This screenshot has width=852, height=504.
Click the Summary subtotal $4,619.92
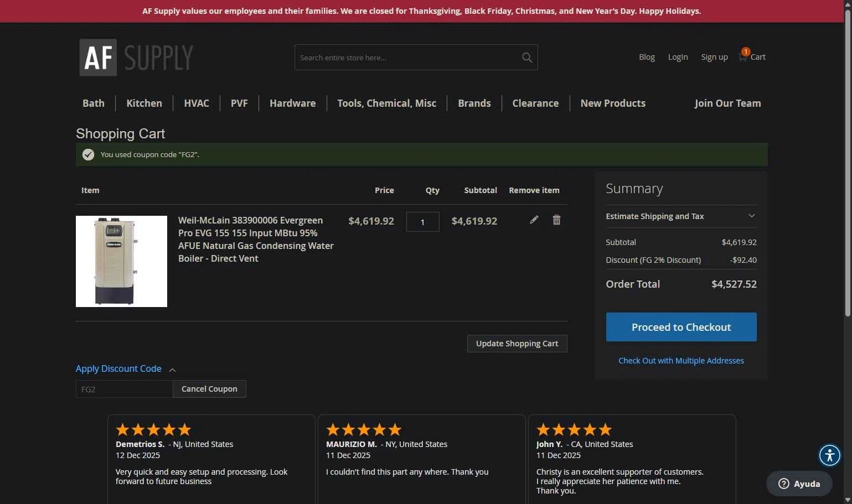pos(739,242)
